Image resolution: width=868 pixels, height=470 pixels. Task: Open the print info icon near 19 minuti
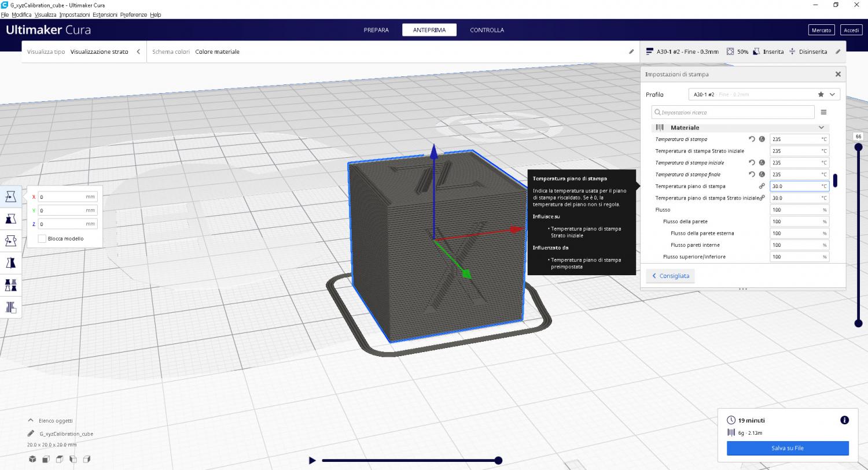[844, 420]
